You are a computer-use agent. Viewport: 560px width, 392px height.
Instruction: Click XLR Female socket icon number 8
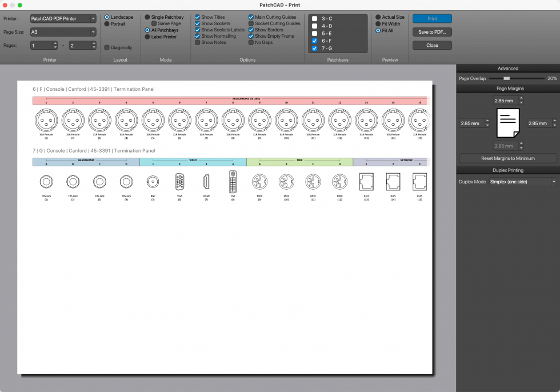click(233, 121)
